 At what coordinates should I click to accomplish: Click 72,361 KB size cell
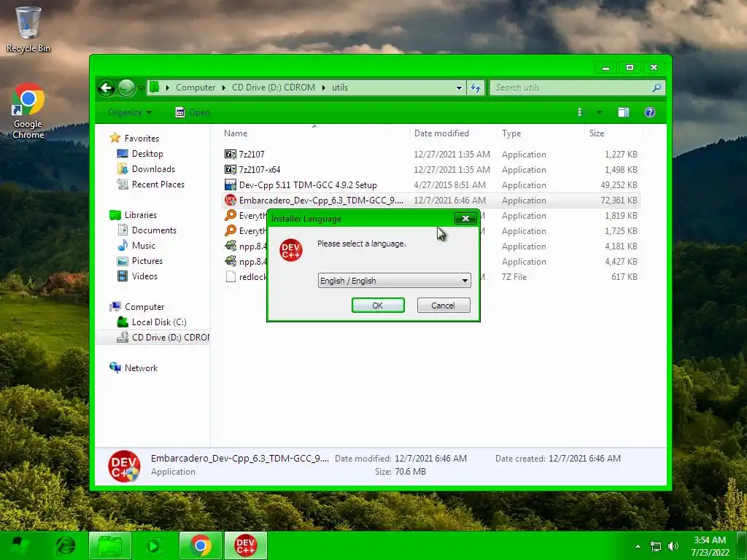tap(619, 201)
